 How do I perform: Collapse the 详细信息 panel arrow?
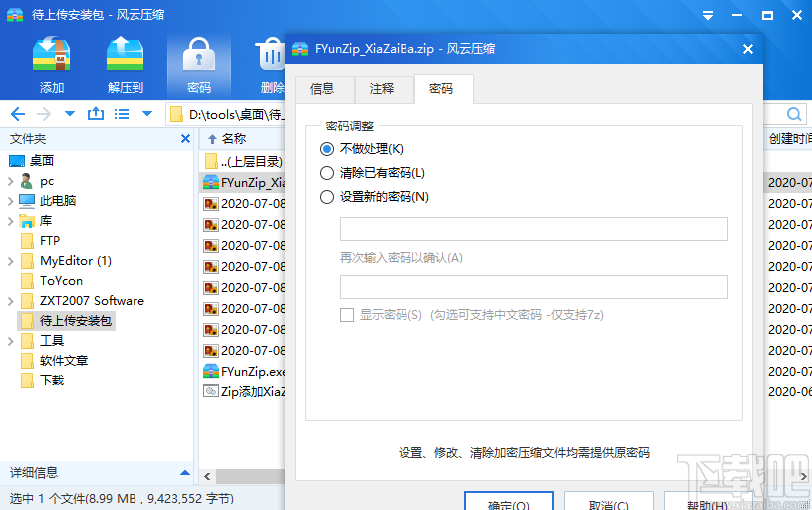(x=185, y=472)
